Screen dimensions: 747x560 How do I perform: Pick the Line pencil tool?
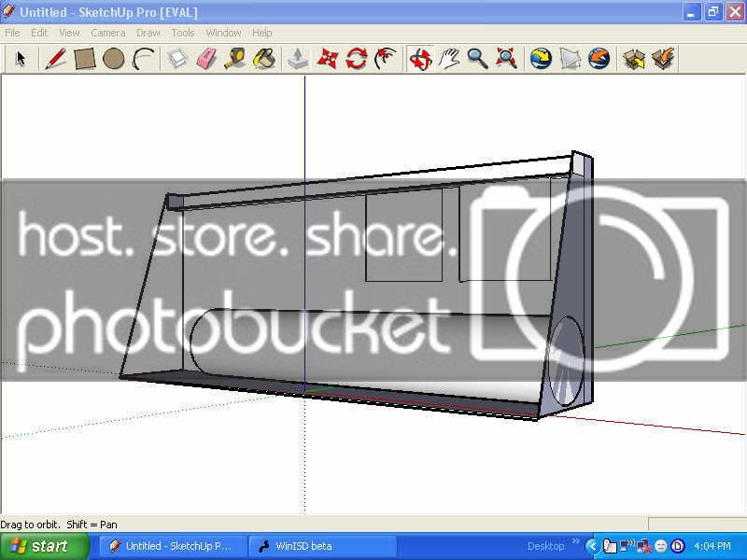coord(55,59)
